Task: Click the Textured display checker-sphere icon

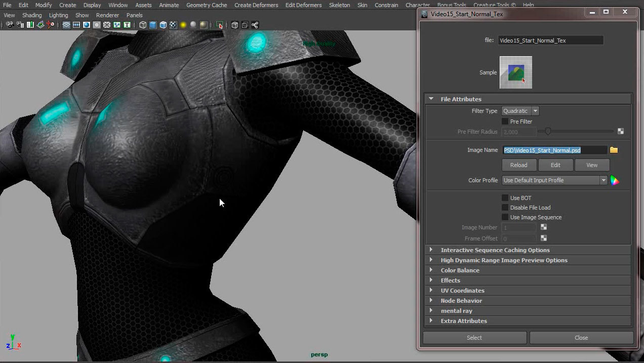Action: [x=173, y=25]
